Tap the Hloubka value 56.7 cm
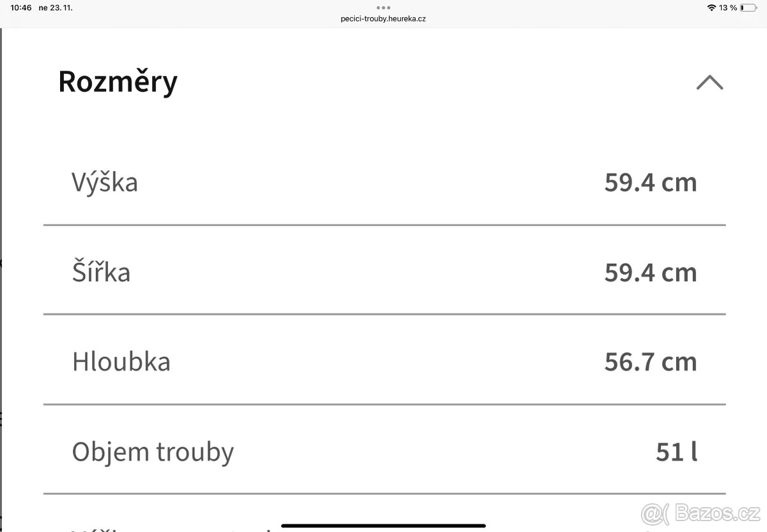Image resolution: width=767 pixels, height=532 pixels. point(651,361)
